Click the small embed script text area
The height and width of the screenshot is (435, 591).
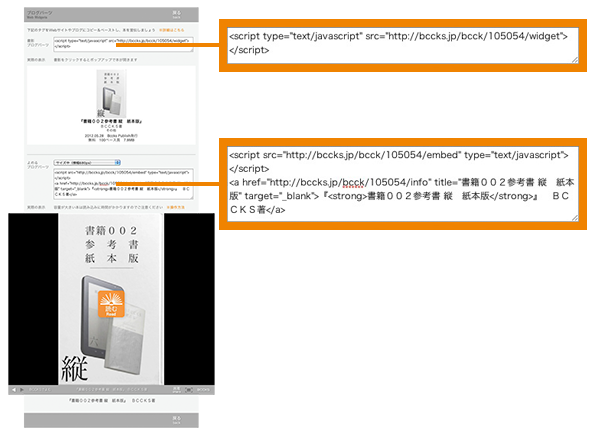point(123,184)
